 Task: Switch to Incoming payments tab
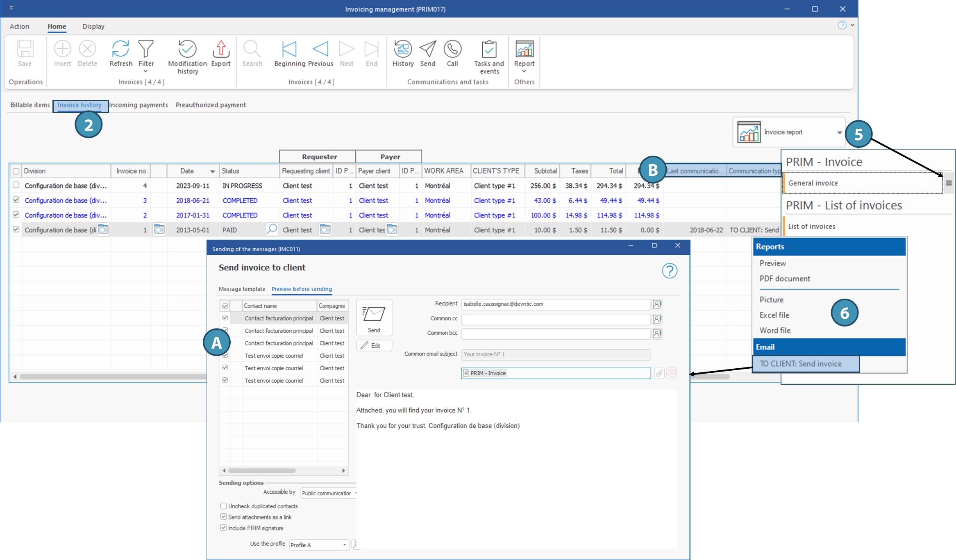(x=139, y=105)
